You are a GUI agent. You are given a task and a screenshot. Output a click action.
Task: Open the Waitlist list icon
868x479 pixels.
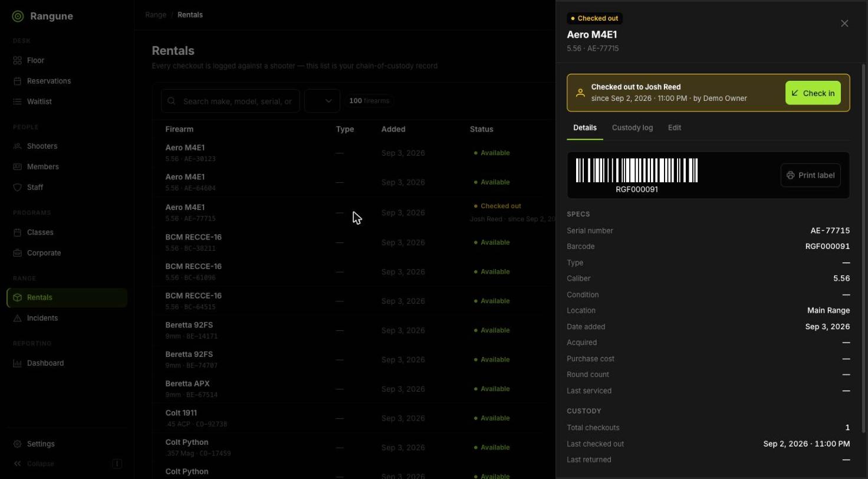(x=18, y=101)
